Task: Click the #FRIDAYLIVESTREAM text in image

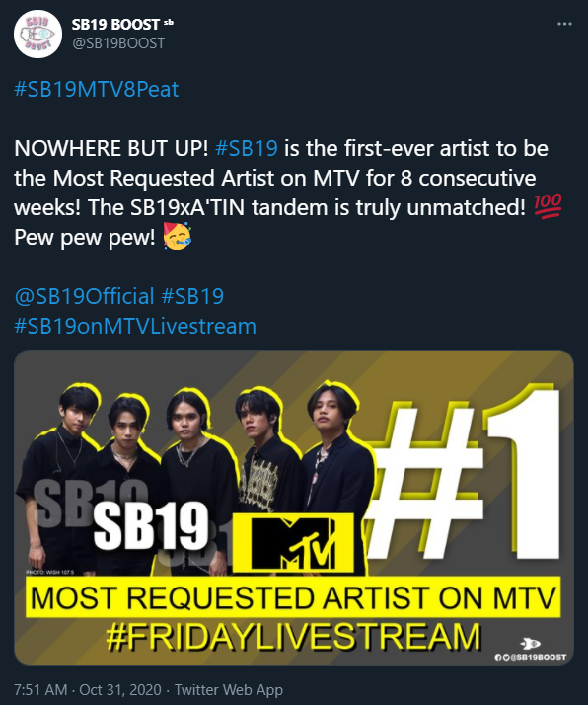Action: click(x=294, y=637)
